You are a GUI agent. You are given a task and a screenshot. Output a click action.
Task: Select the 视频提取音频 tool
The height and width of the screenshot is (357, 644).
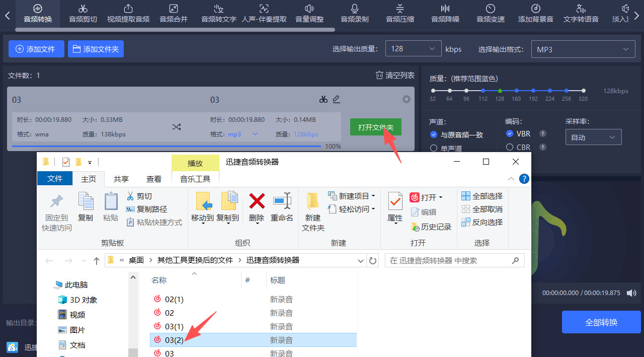128,14
